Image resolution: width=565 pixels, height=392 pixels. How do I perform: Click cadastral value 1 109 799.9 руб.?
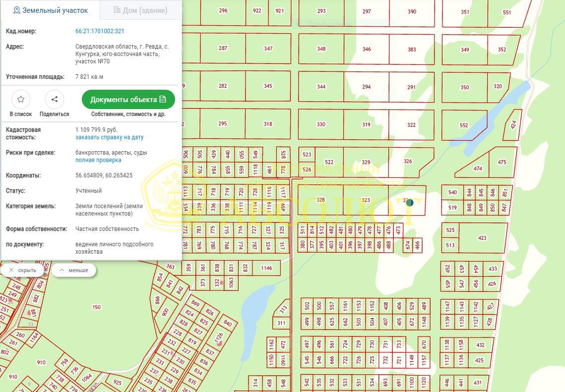tap(96, 129)
